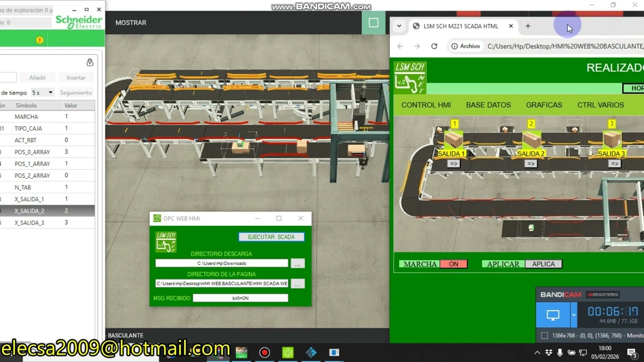644x362 pixels.
Task: Click the APLICA button
Action: point(543,264)
